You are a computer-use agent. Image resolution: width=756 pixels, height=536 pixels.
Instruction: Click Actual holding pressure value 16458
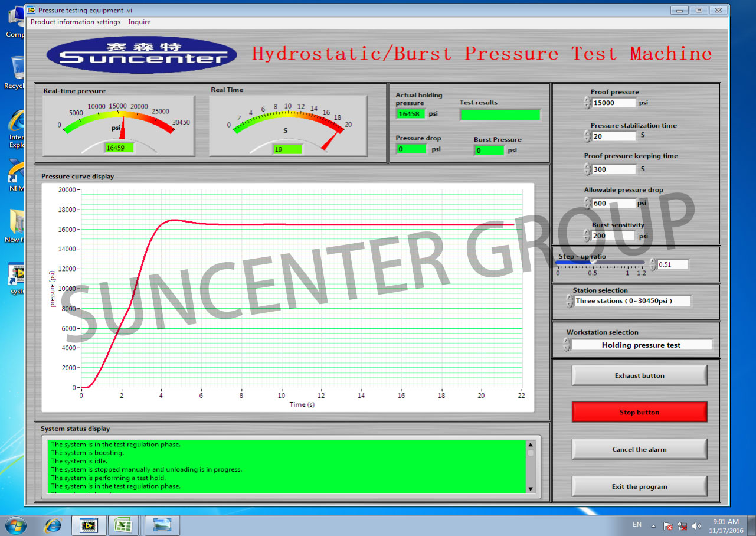coord(411,113)
